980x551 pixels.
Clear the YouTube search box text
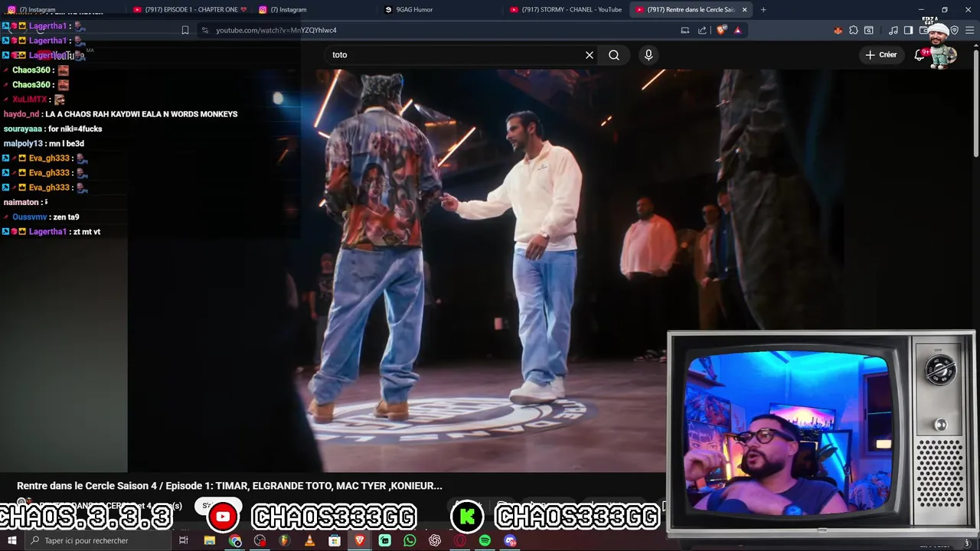590,55
